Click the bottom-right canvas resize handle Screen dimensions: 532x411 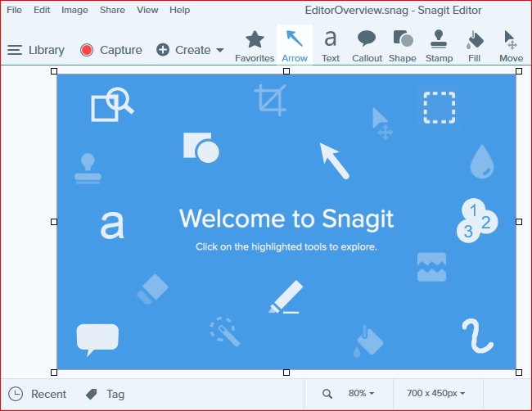[519, 373]
